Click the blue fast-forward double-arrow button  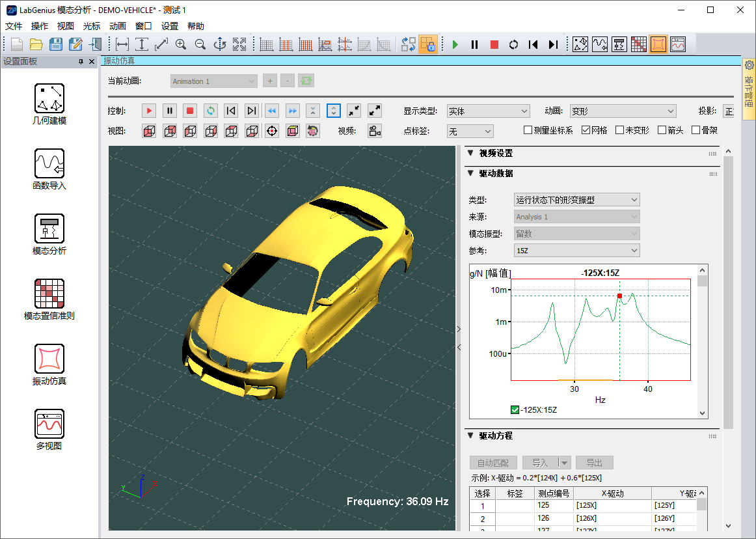click(293, 111)
